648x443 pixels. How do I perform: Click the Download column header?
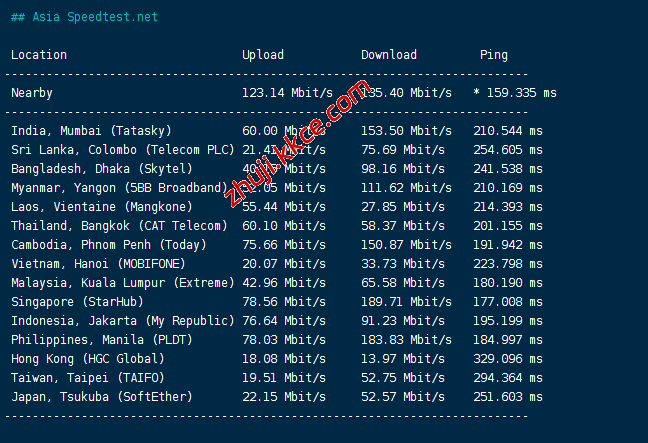[388, 55]
